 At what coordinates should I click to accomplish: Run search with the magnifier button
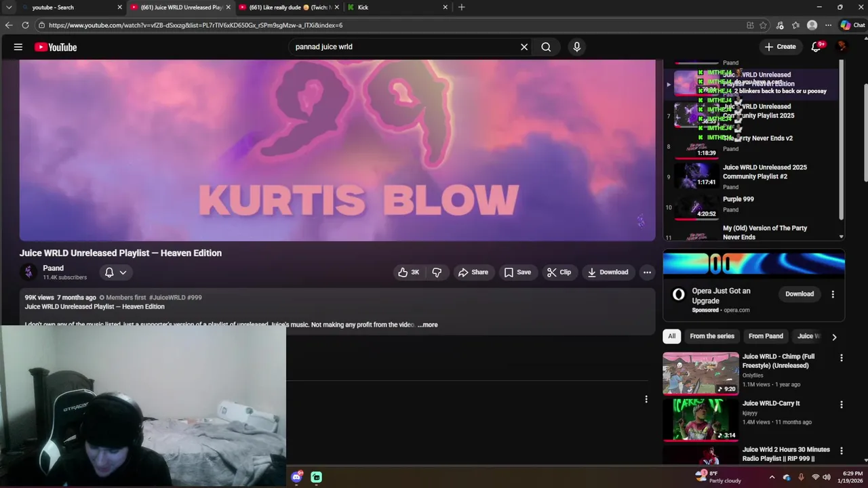[x=546, y=47]
